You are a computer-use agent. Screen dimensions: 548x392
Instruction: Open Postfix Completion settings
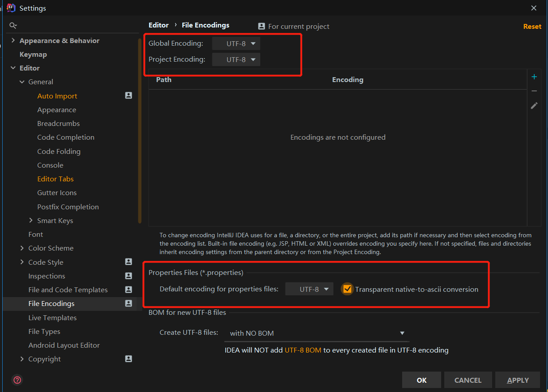pyautogui.click(x=68, y=207)
